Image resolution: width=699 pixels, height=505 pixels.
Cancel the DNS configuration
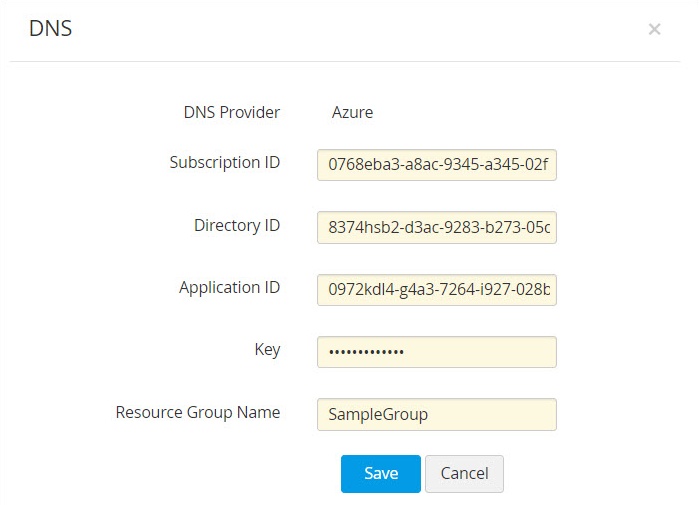pyautogui.click(x=464, y=474)
